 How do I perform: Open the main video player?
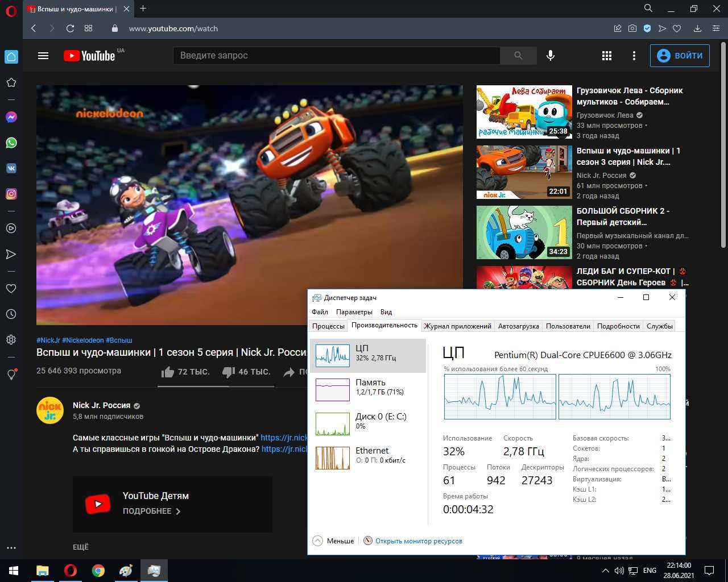click(x=250, y=205)
